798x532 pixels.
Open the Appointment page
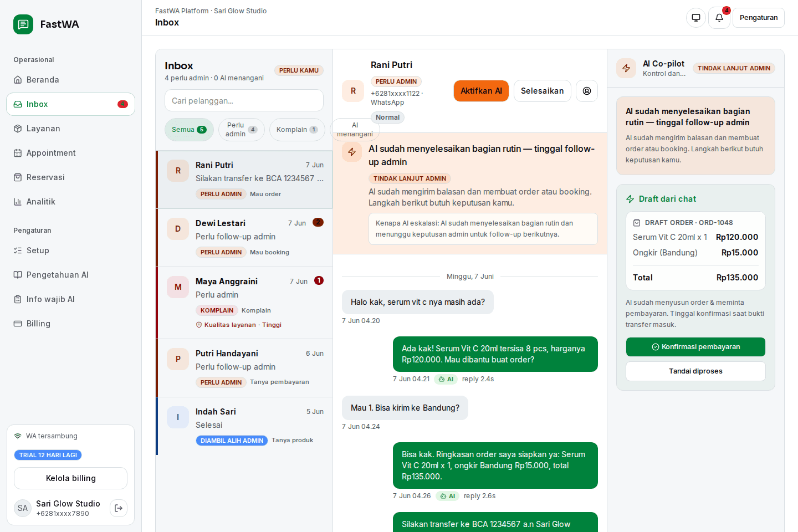click(70, 153)
